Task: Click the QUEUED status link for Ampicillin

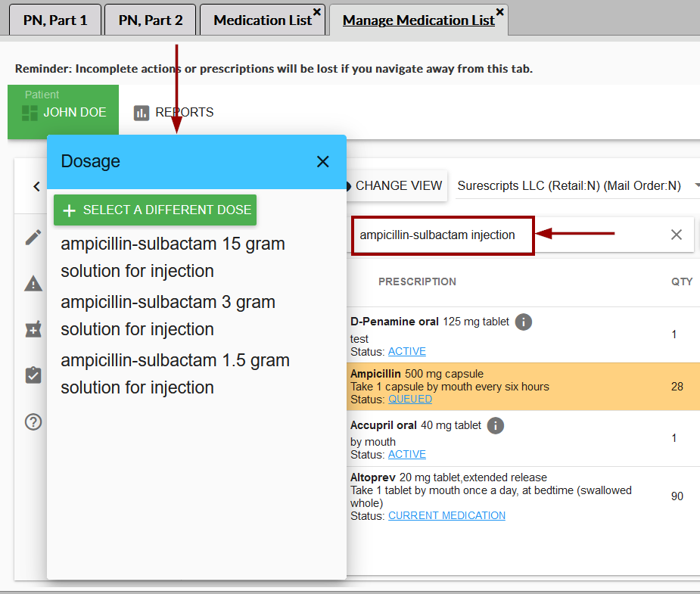Action: coord(409,399)
